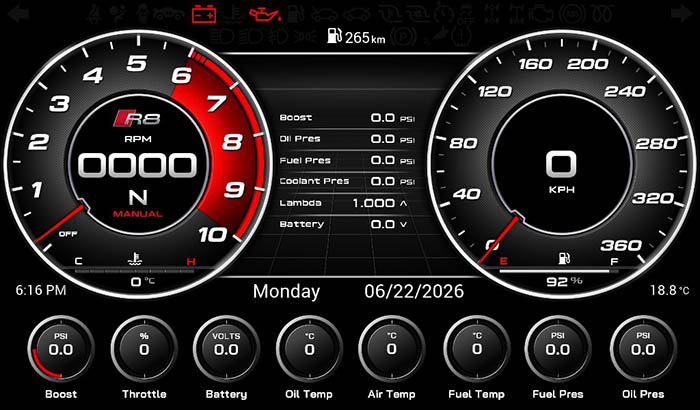
Task: Tap the 265 km range value
Action: pyautogui.click(x=365, y=37)
